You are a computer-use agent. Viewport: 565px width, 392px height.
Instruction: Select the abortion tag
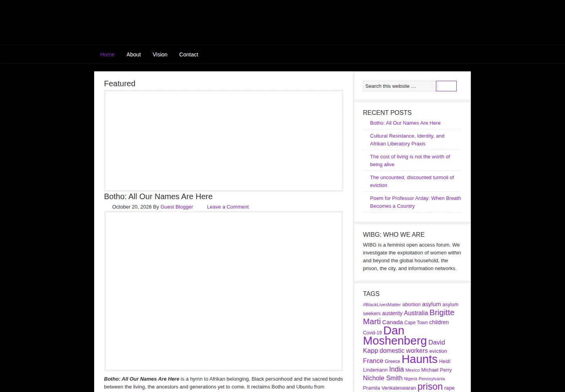pyautogui.click(x=411, y=305)
